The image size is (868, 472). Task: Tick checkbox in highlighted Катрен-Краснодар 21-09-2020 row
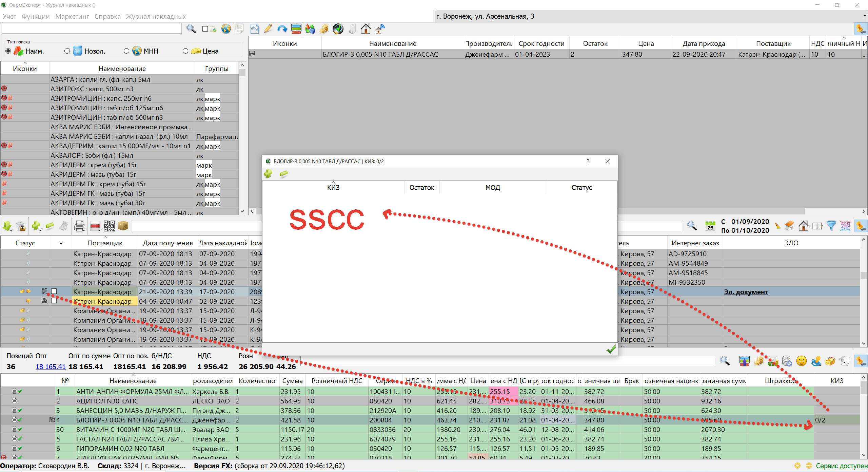pos(54,291)
